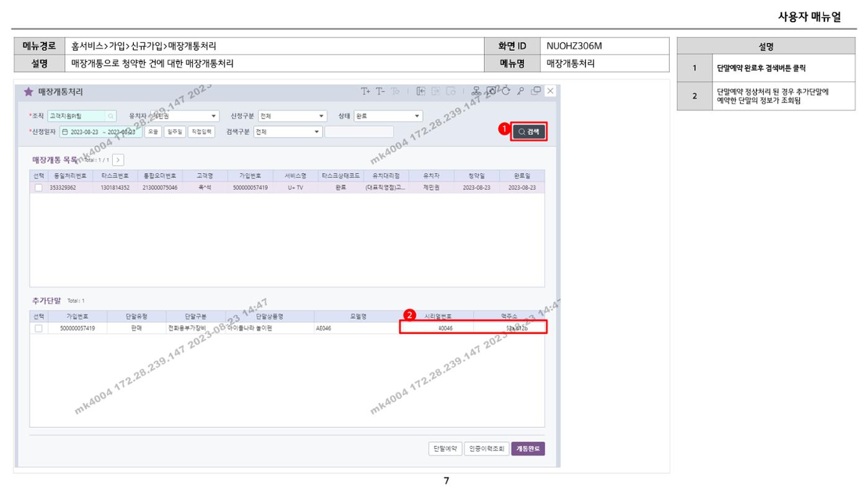Click the 타스크상태코드 column header

tap(340, 176)
